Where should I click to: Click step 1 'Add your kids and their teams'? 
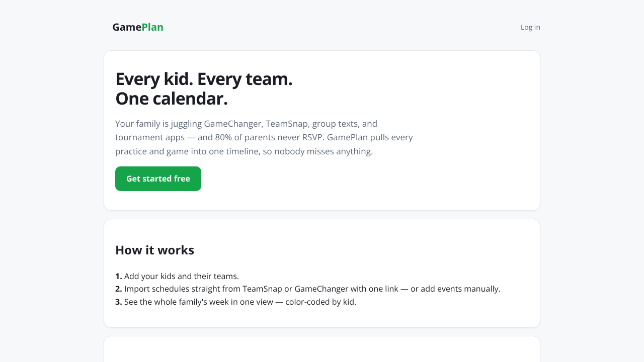[x=177, y=276]
